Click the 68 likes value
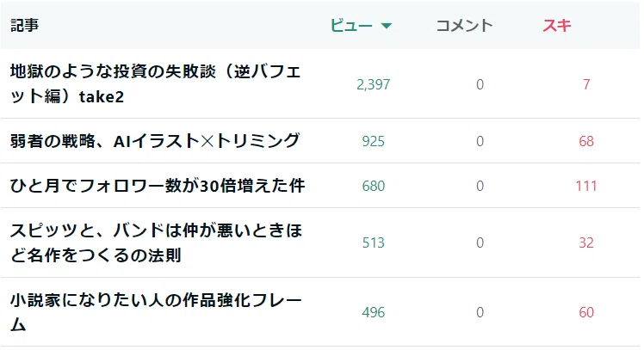 [x=586, y=141]
